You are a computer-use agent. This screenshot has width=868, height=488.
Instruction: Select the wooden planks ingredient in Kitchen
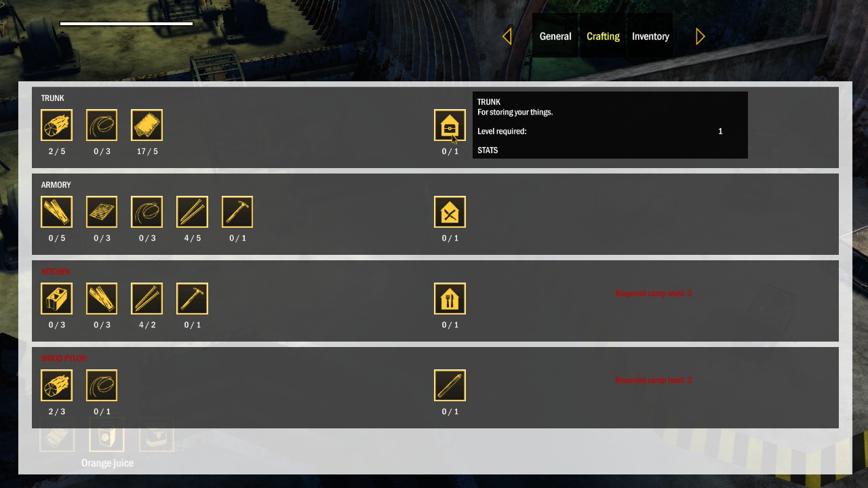pos(102,299)
